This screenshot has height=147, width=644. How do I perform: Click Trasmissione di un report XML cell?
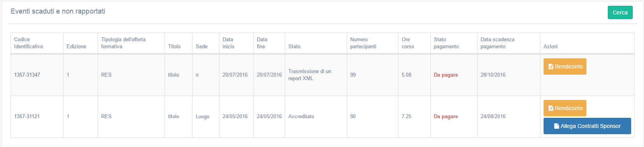tap(316, 75)
